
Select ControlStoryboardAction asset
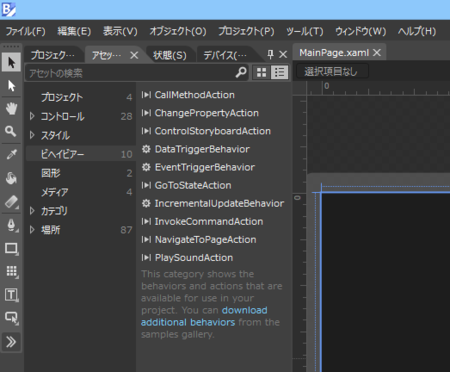[x=206, y=131]
